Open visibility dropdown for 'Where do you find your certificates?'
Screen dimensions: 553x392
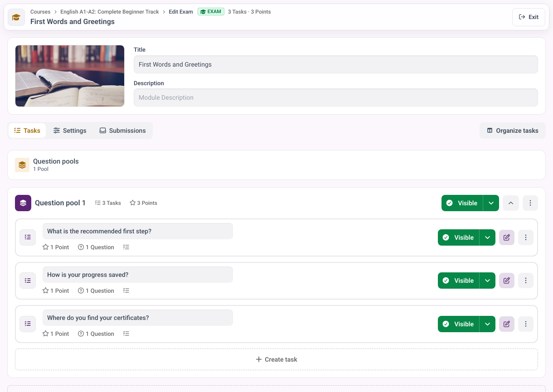click(x=487, y=324)
